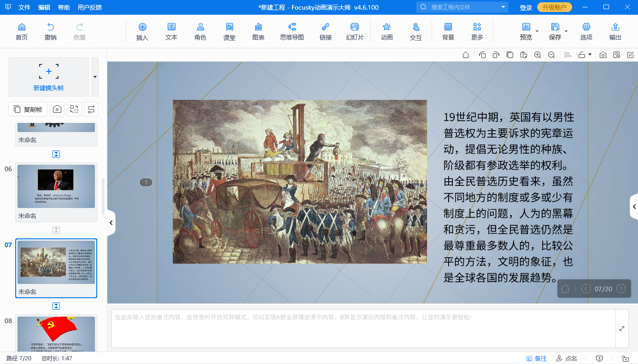Click the 撤销 undo button
The width and height of the screenshot is (638, 364).
click(x=51, y=32)
